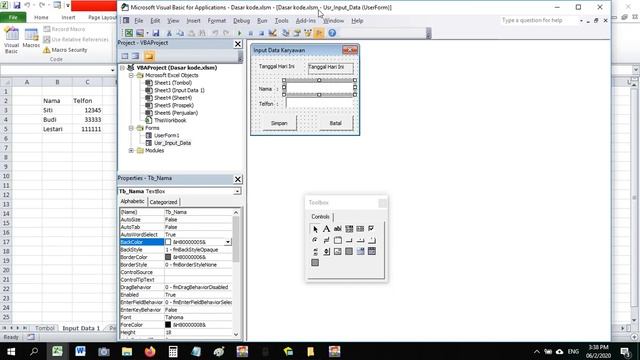Click View Code icon in Project pane
This screenshot has width=640, height=360.
pyautogui.click(x=125, y=56)
